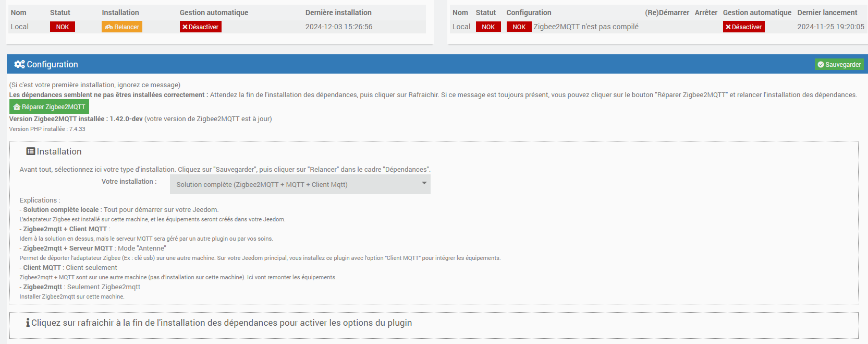Click the 'Client MQTT : Client seulement' line
The height and width of the screenshot is (344, 868).
(68, 268)
